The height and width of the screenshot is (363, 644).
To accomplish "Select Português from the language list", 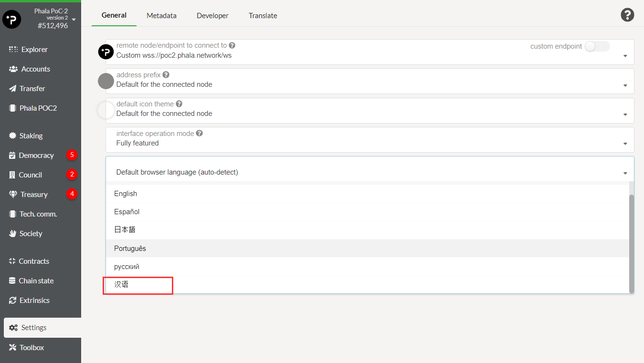I will 367,249.
